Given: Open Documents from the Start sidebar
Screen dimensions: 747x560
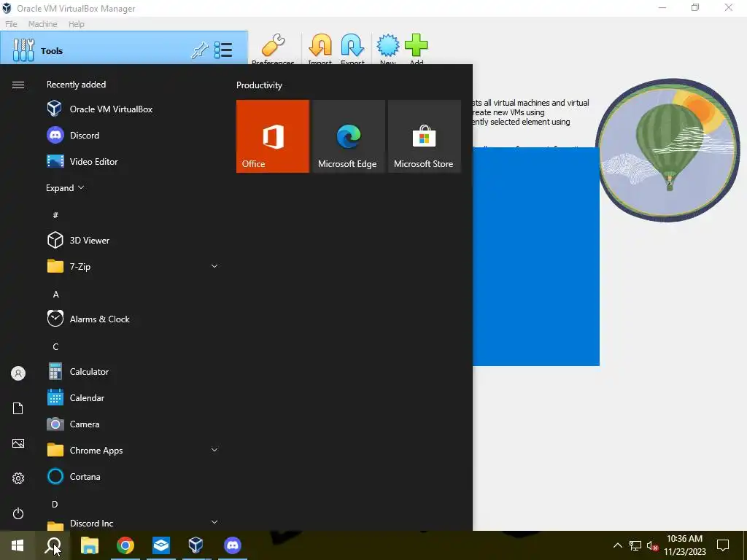Looking at the screenshot, I should pos(18,408).
